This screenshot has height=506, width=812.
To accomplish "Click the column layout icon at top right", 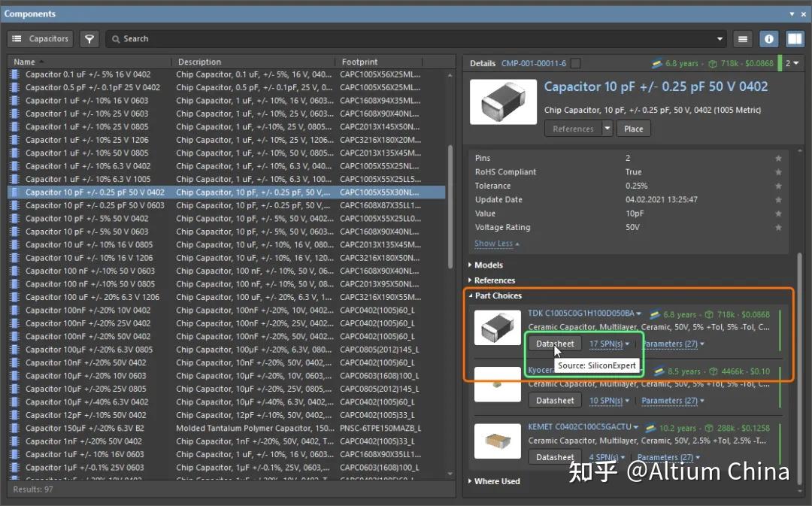I will click(x=795, y=38).
